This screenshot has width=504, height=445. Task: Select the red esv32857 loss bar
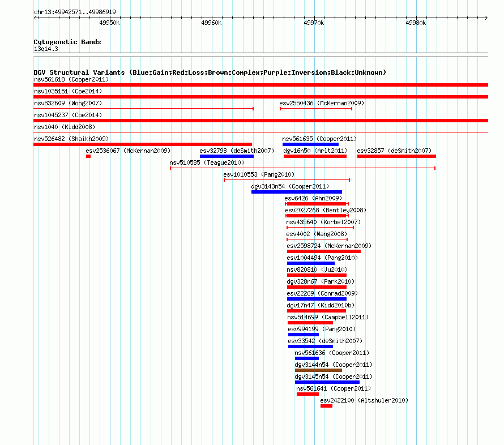click(x=396, y=156)
